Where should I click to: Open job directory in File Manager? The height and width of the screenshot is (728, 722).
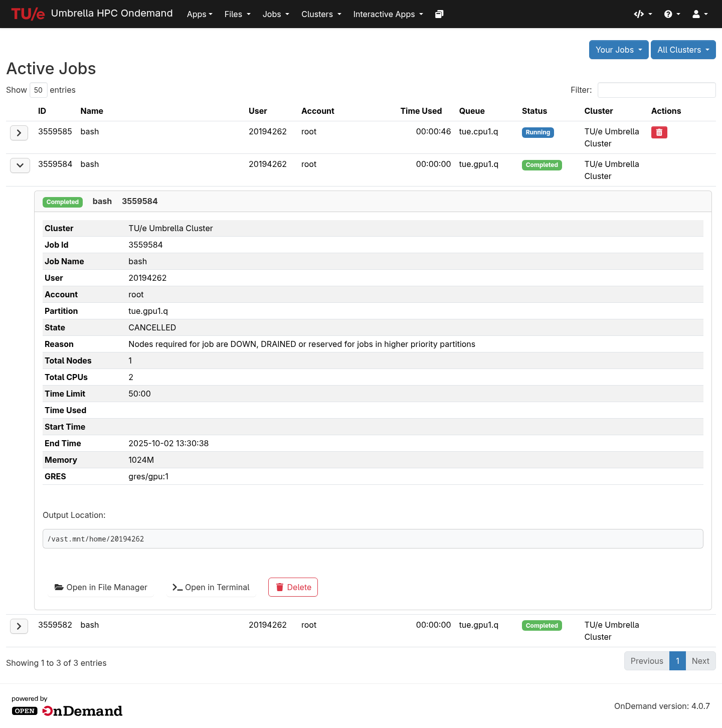click(101, 587)
